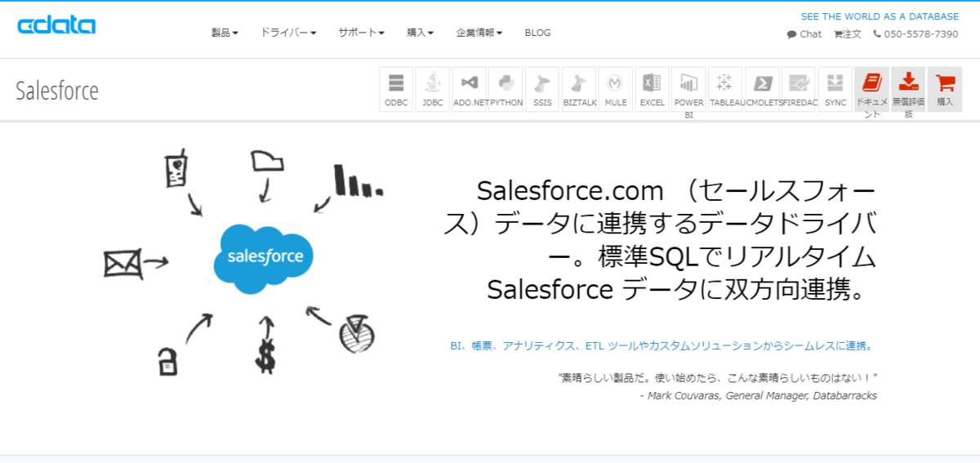The image size is (980, 463).
Task: Click the 素晴らしい製品だ testimonial quote
Action: coord(717,378)
